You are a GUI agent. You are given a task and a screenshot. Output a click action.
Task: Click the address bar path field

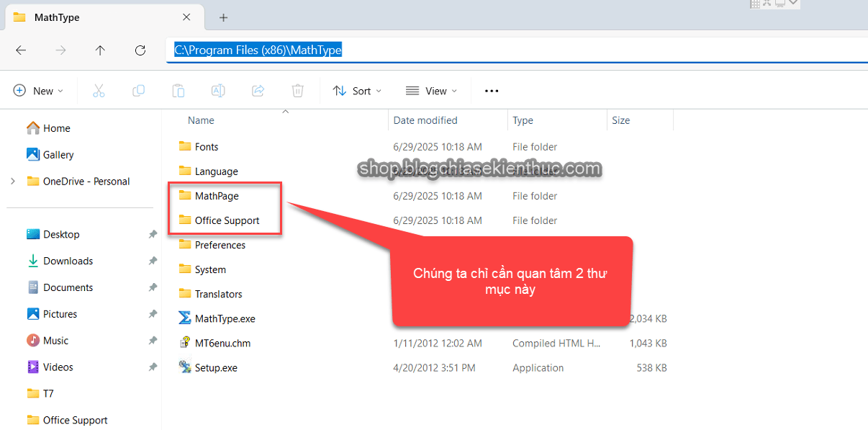click(x=517, y=50)
